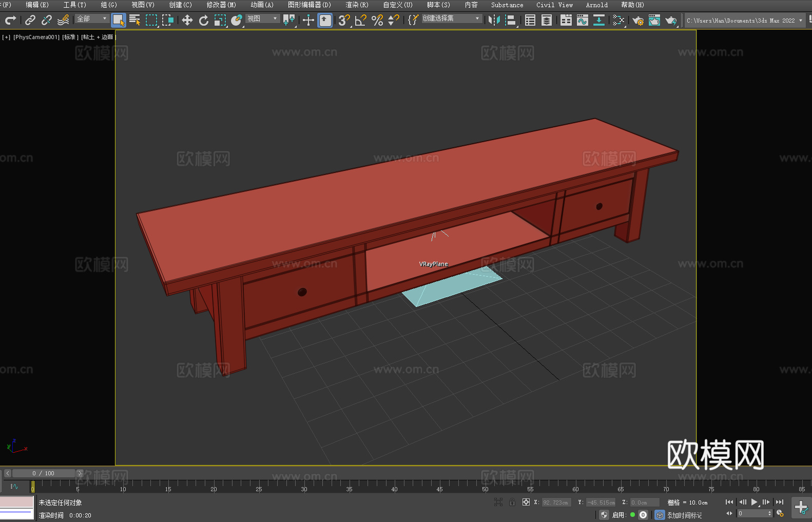Image resolution: width=812 pixels, height=522 pixels.
Task: Open the Civil View menu
Action: tap(554, 5)
